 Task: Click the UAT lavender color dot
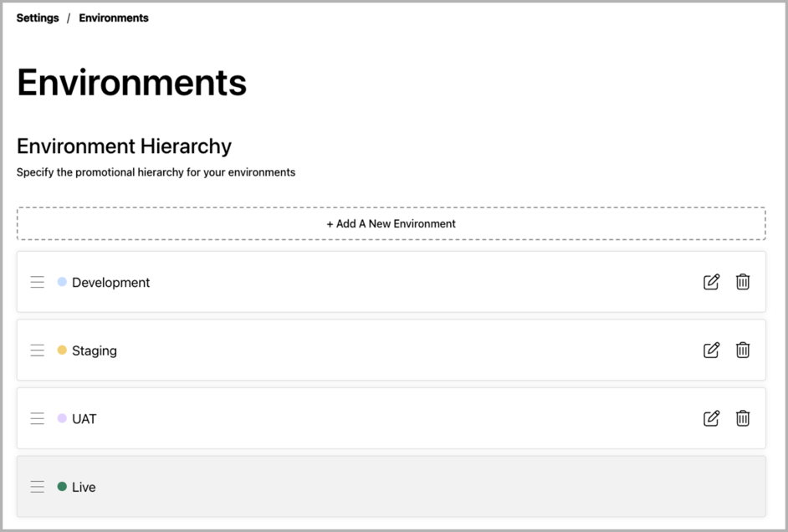click(62, 418)
